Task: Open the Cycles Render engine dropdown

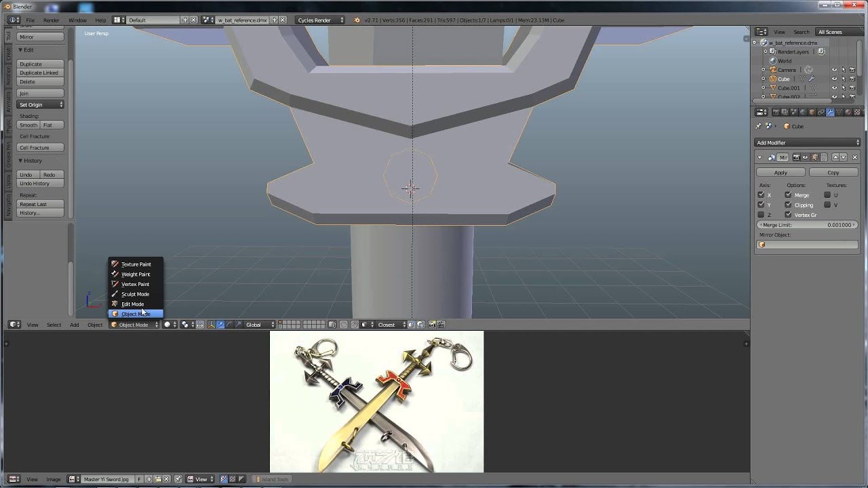Action: [320, 20]
